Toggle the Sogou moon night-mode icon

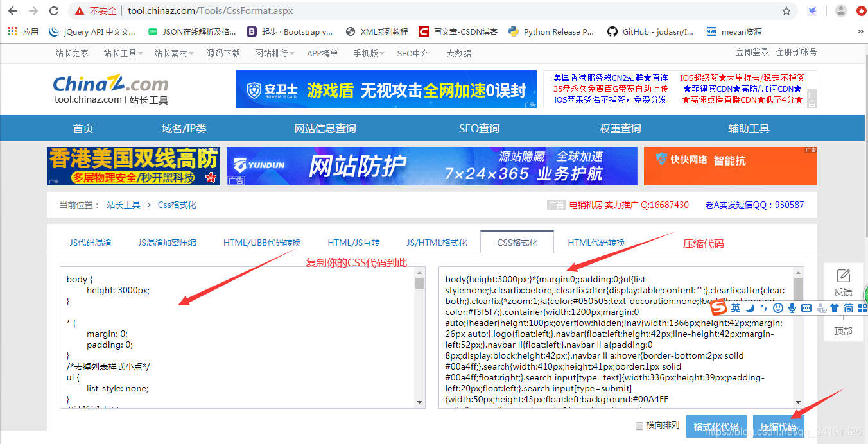click(749, 308)
